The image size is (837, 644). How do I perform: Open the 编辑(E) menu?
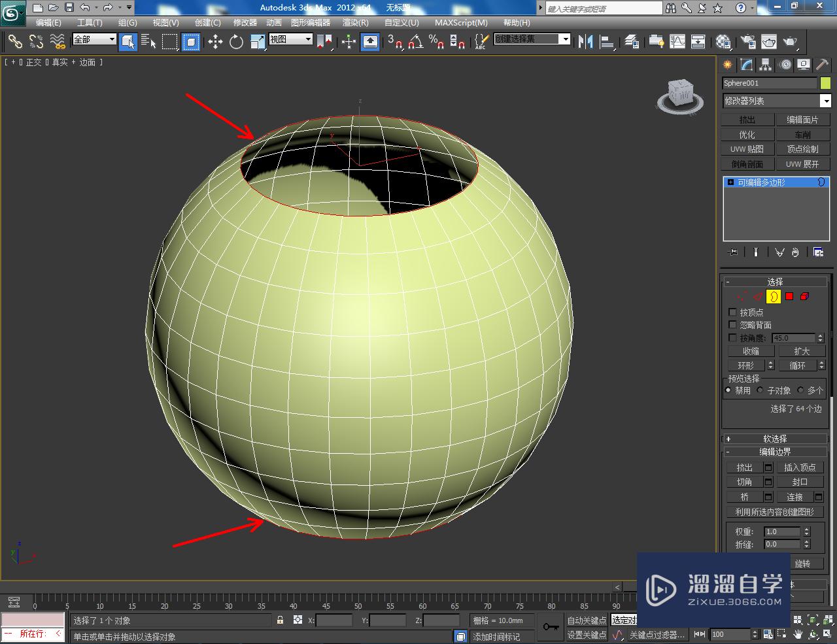click(48, 23)
